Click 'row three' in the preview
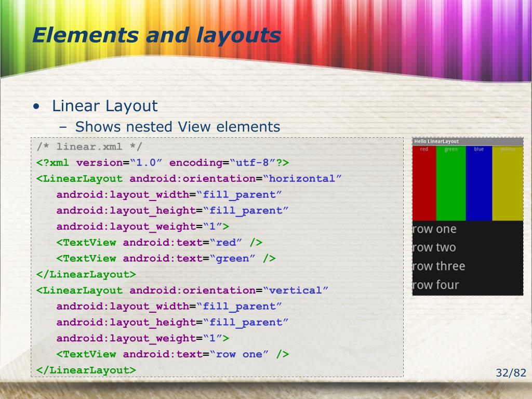The image size is (532, 399). [x=438, y=267]
